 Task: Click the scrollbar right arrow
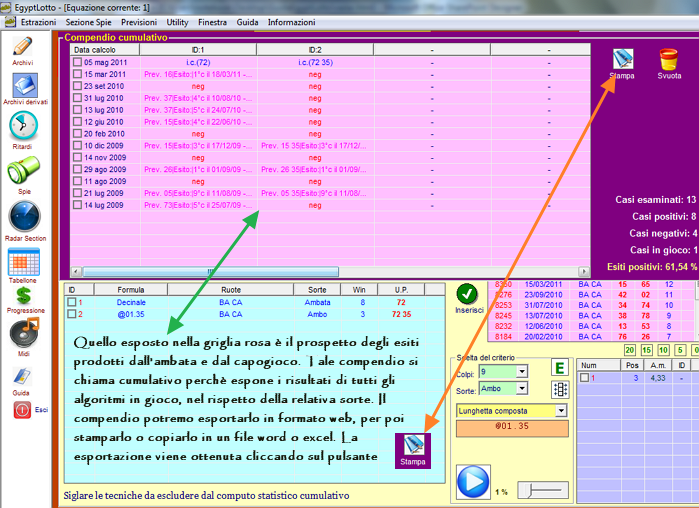tap(584, 271)
